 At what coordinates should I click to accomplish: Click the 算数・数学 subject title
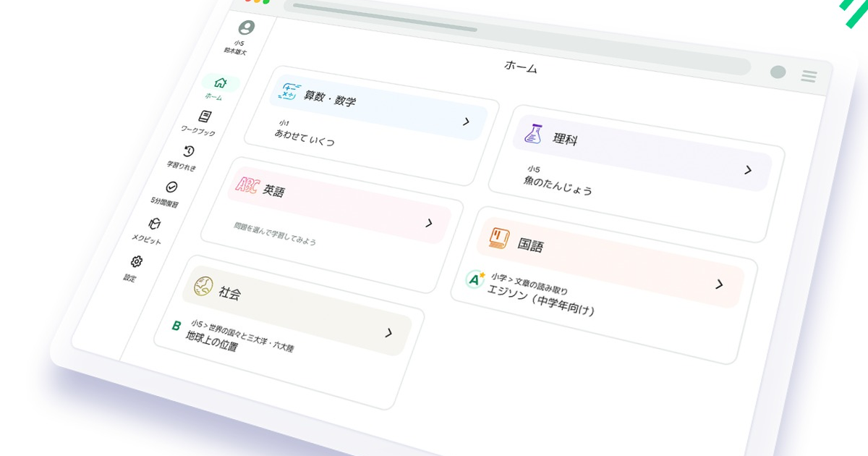330,98
